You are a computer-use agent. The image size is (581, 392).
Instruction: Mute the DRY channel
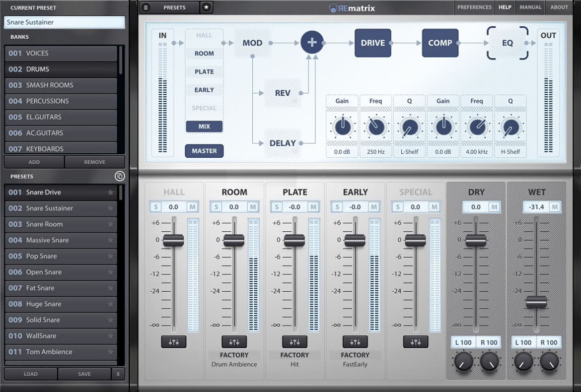[x=494, y=207]
